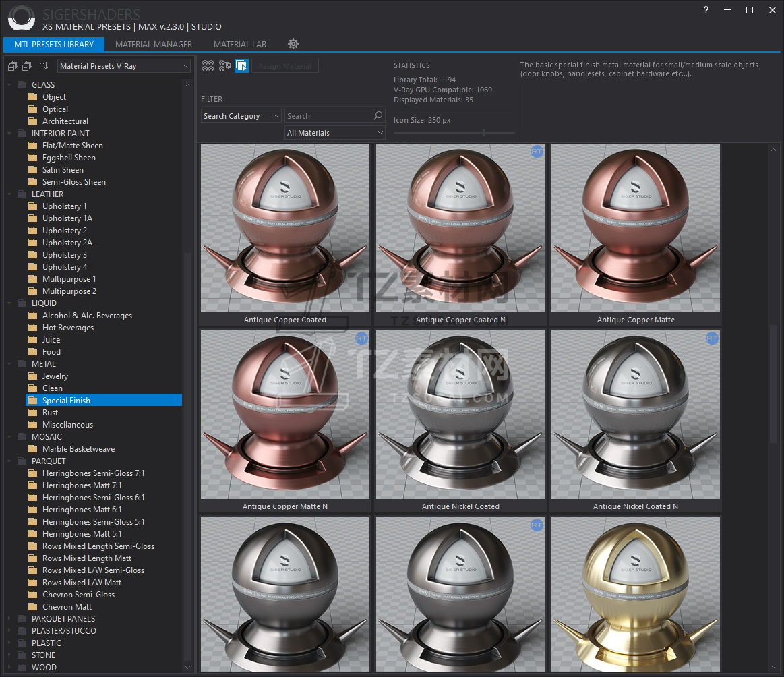
Task: Click the thumbnail grid scroll-down arrow
Action: pyautogui.click(x=773, y=666)
